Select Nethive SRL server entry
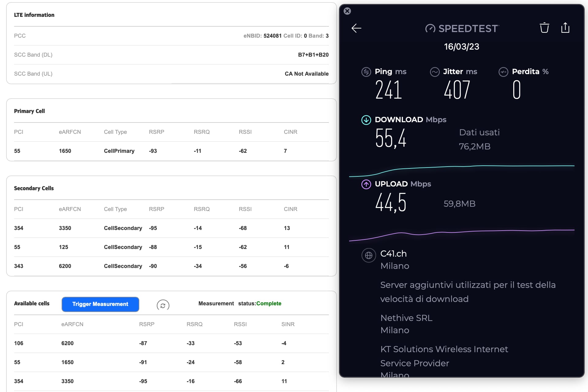 406,318
